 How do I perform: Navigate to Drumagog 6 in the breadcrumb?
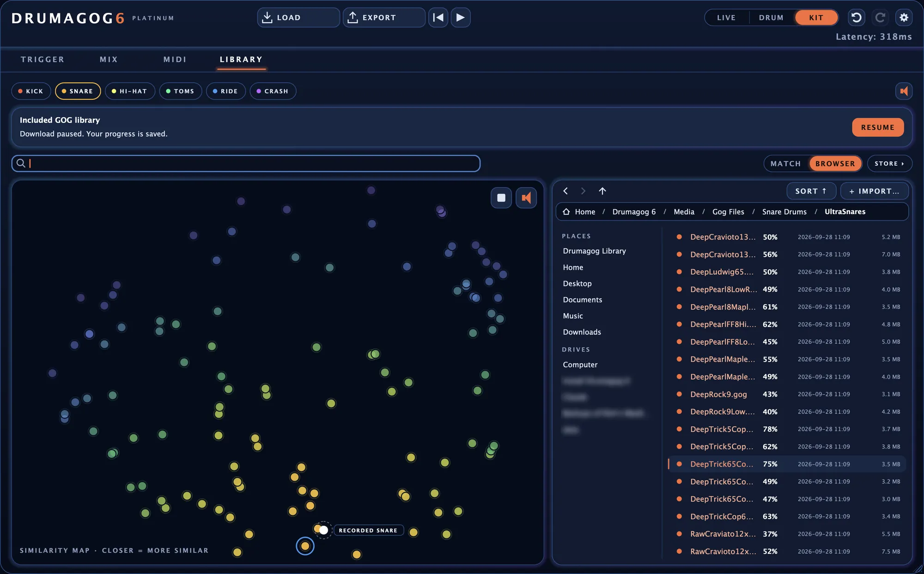634,211
